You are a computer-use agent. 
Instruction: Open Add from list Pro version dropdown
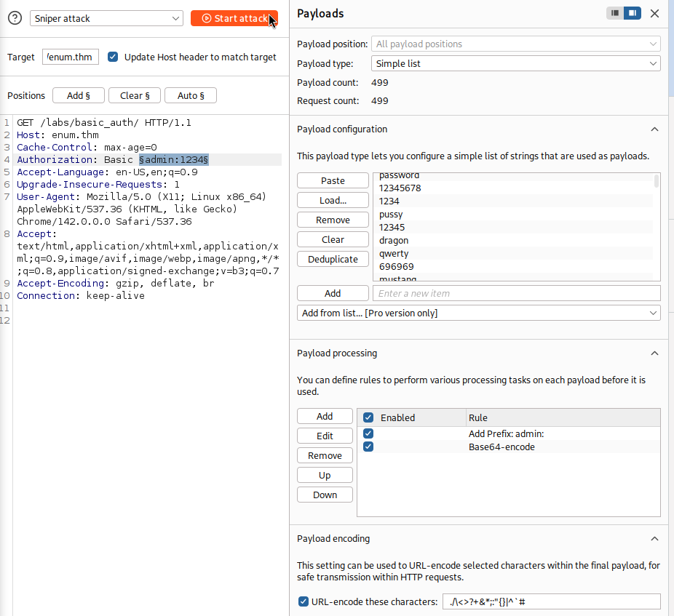click(478, 313)
